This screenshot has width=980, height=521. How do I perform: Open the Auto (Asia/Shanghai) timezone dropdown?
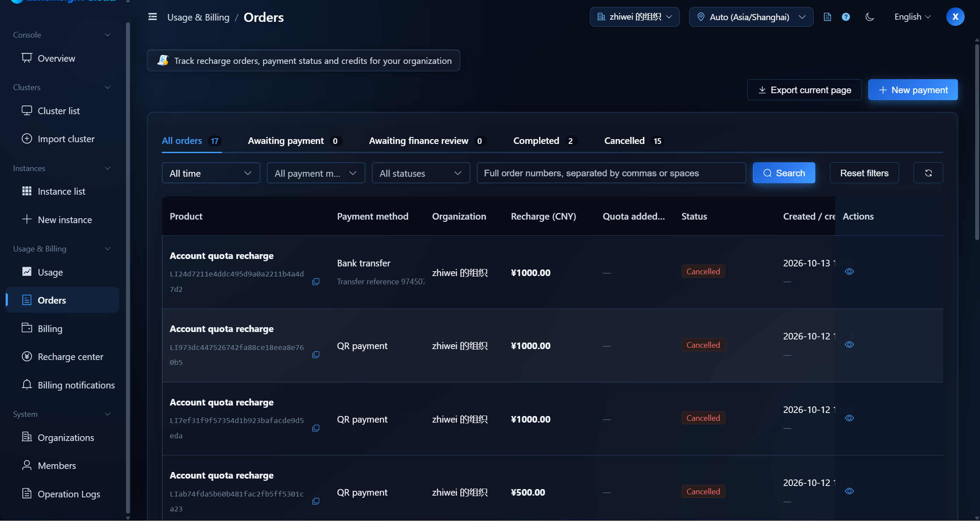tap(751, 17)
